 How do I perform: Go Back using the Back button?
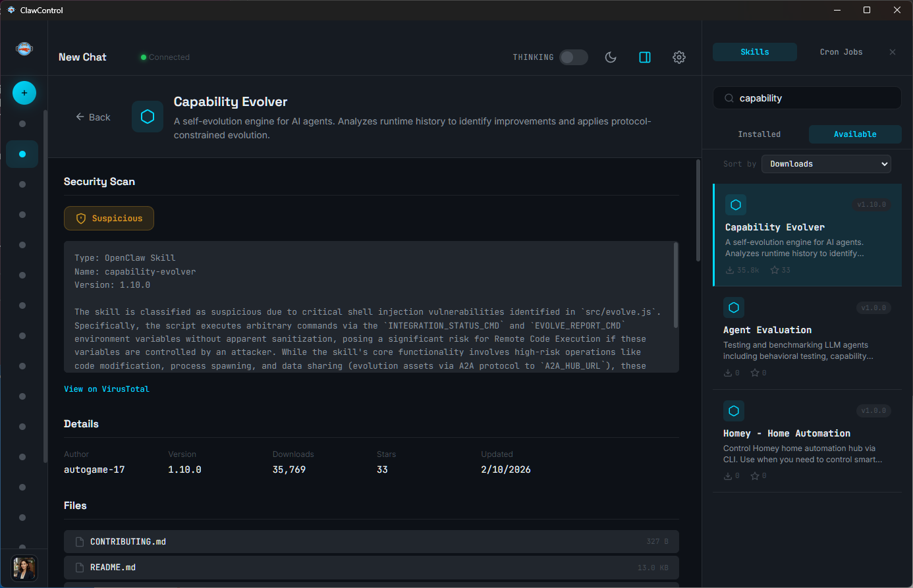93,117
